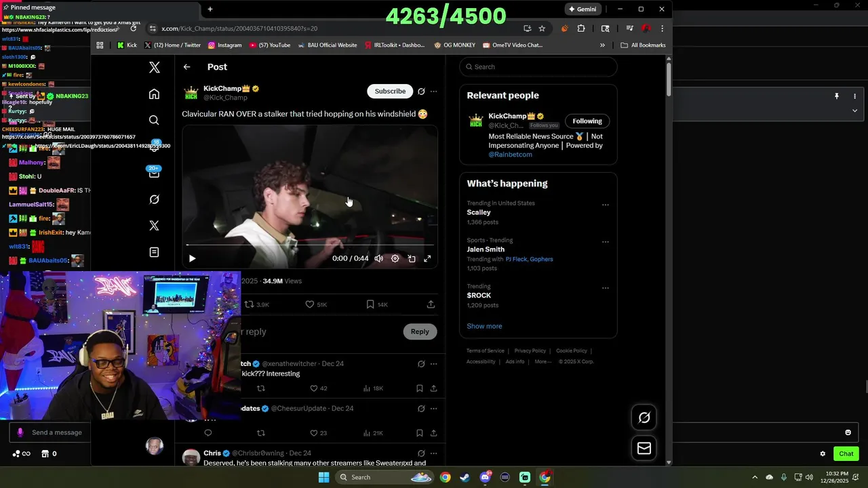Bookmark this page with star icon

click(542, 28)
